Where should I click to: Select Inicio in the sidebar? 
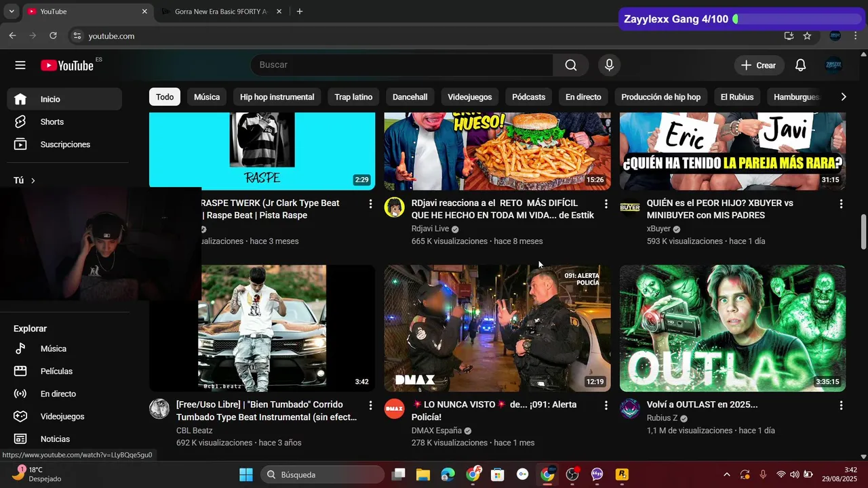(64, 99)
